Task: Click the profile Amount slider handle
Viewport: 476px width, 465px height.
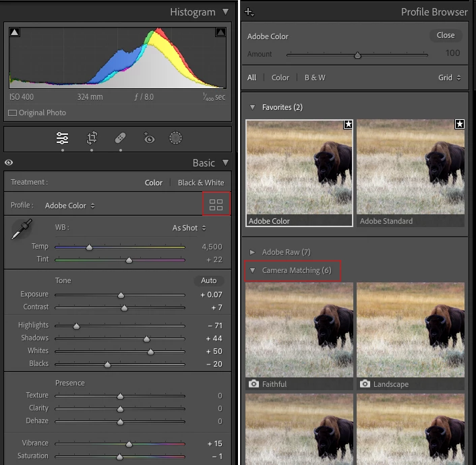Action: (357, 55)
